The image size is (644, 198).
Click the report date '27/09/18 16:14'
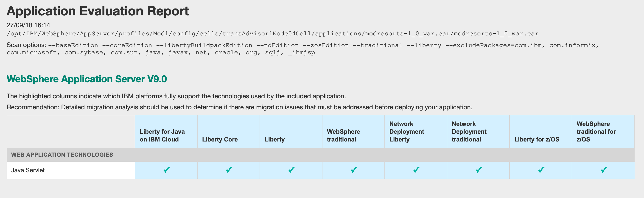point(28,25)
